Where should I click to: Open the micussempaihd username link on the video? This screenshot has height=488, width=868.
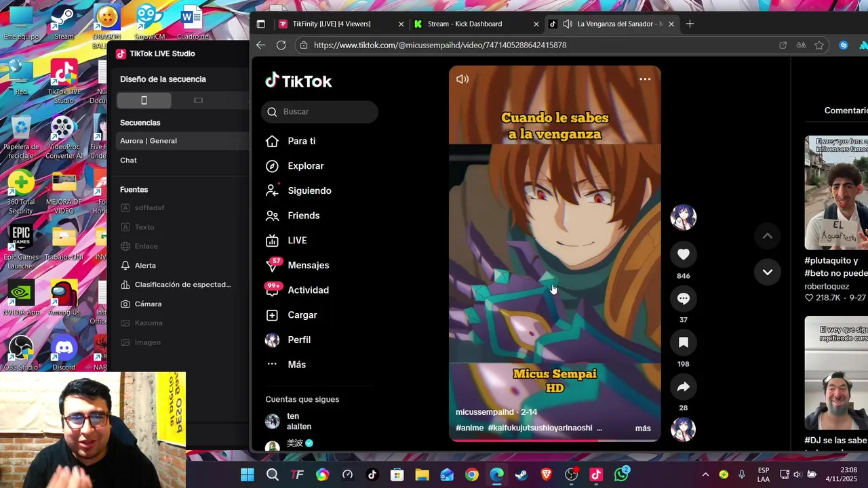(x=485, y=412)
